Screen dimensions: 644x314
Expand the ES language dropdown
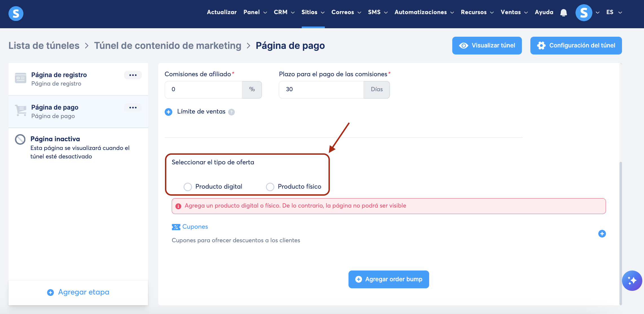(614, 12)
